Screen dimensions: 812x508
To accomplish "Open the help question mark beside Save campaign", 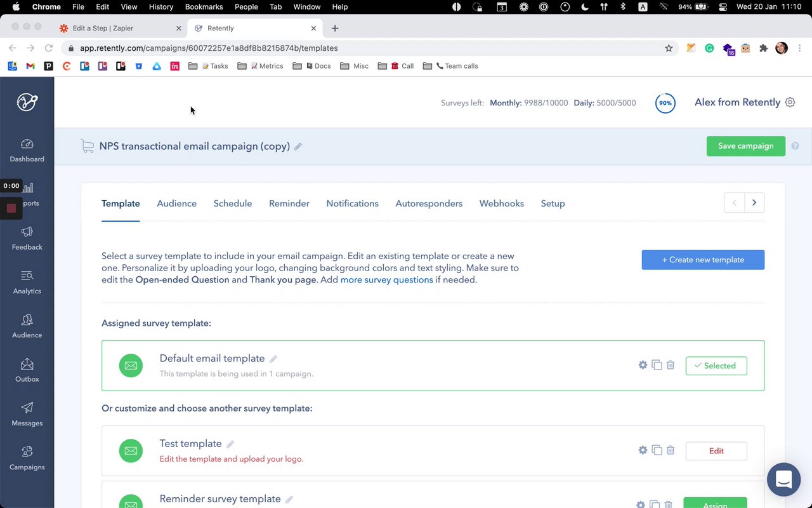I will click(795, 146).
